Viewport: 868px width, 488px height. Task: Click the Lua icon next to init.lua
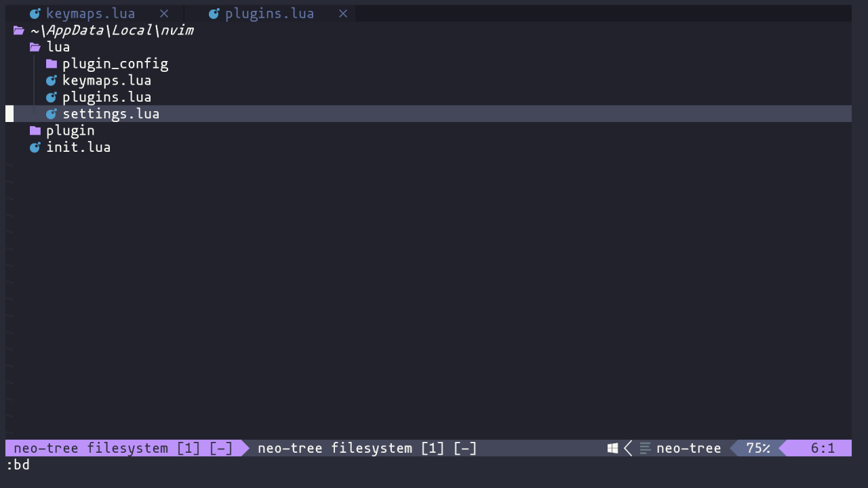35,147
